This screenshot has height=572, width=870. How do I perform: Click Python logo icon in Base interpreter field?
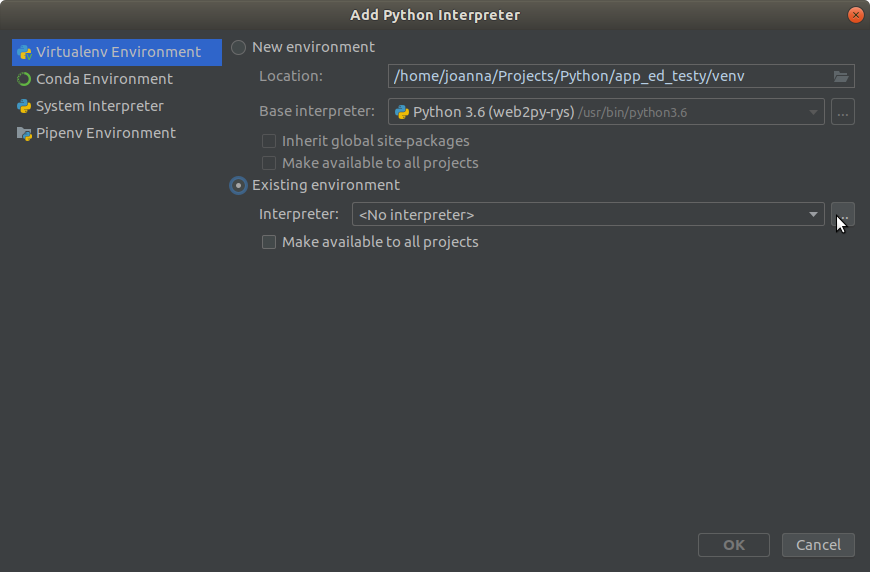pos(402,113)
